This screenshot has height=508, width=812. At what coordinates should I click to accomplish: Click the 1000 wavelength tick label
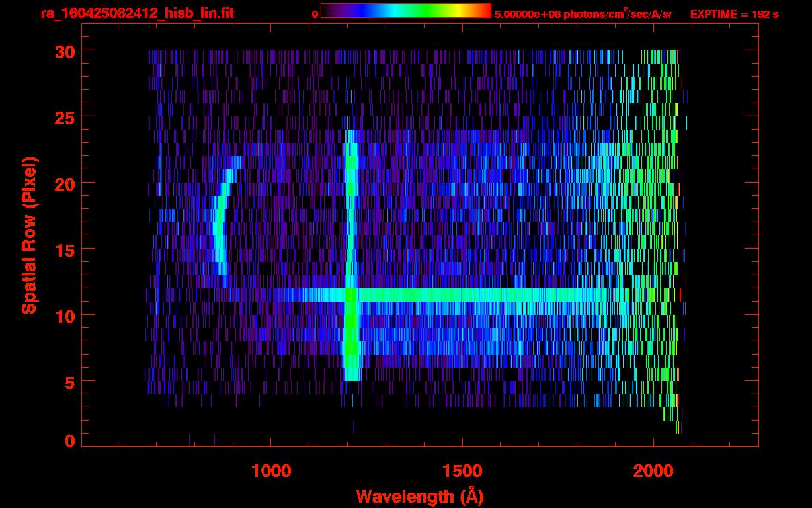pyautogui.click(x=271, y=471)
